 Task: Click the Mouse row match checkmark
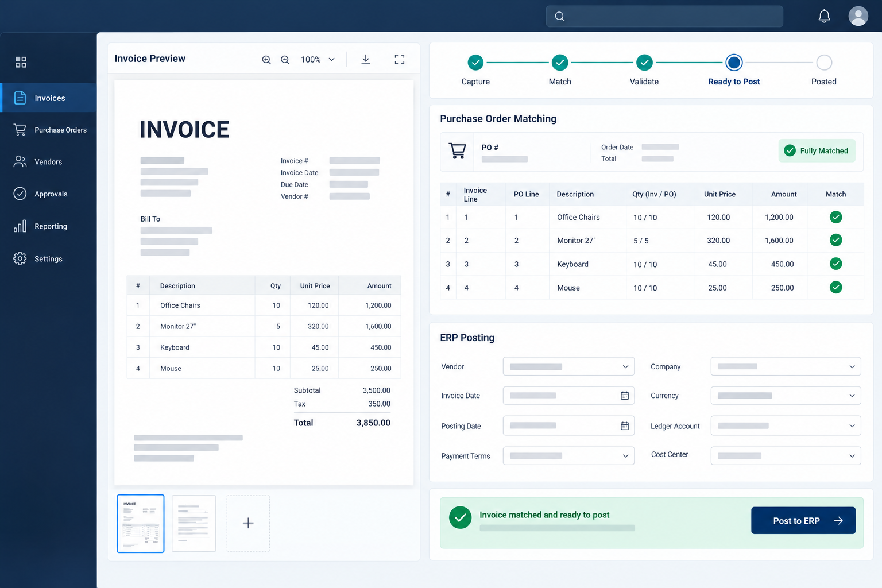tap(835, 287)
